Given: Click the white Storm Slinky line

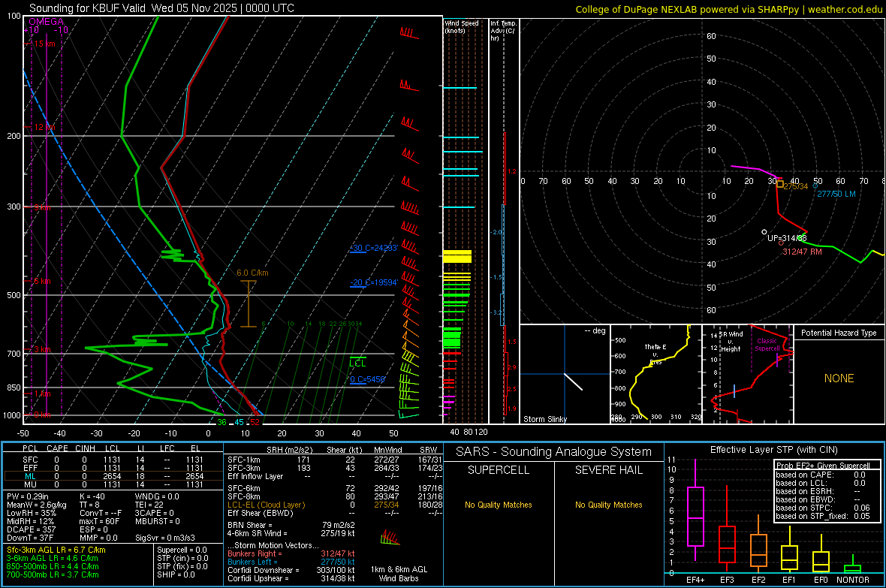Looking at the screenshot, I should click(573, 381).
